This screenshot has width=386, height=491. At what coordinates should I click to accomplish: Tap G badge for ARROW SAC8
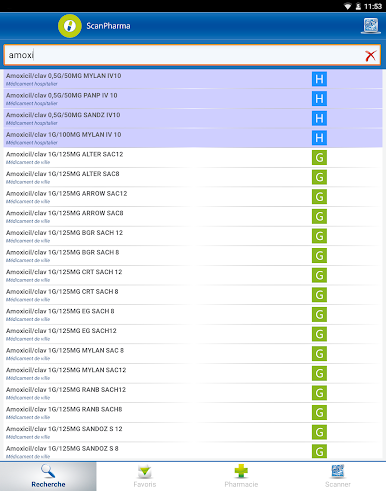click(319, 216)
